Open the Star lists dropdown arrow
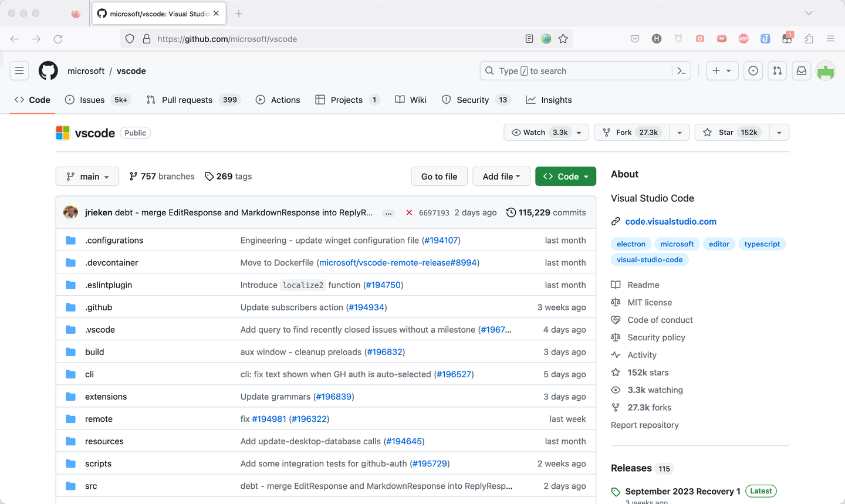Viewport: 845px width, 504px height. 779,133
